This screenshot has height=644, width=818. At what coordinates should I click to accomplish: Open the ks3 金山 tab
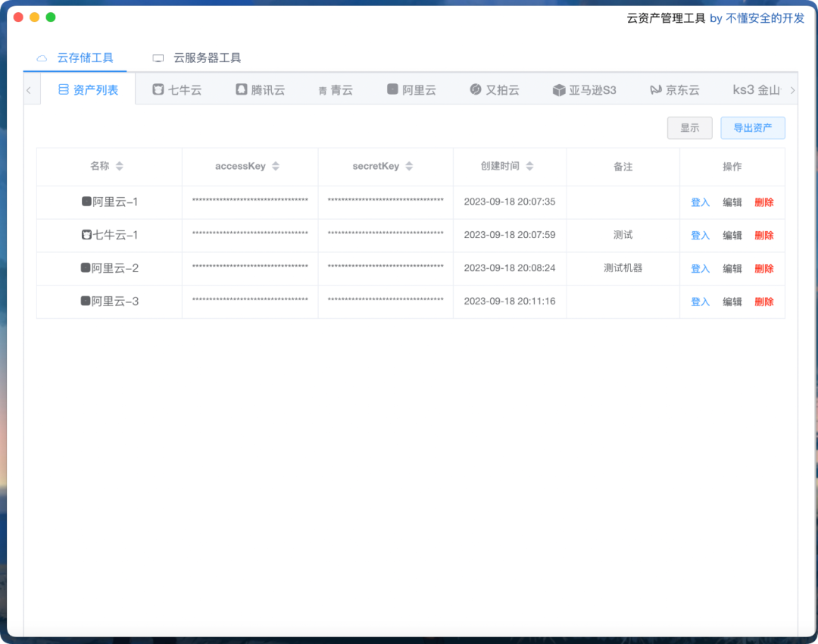pyautogui.click(x=757, y=89)
